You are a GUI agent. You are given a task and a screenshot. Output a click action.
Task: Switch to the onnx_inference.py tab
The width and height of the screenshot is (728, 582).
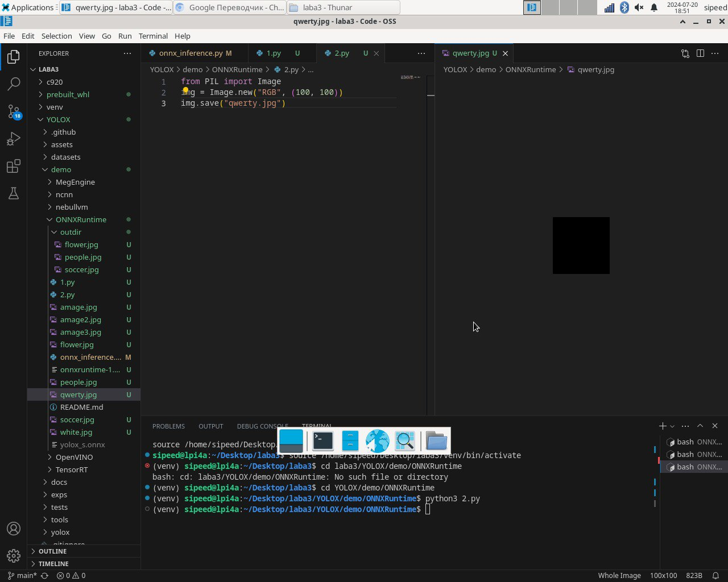pyautogui.click(x=191, y=53)
